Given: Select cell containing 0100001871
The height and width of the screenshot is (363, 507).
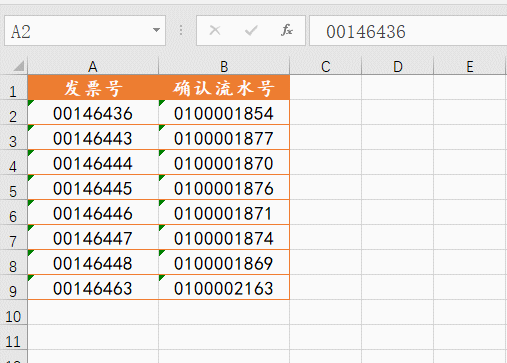Looking at the screenshot, I should point(224,213).
